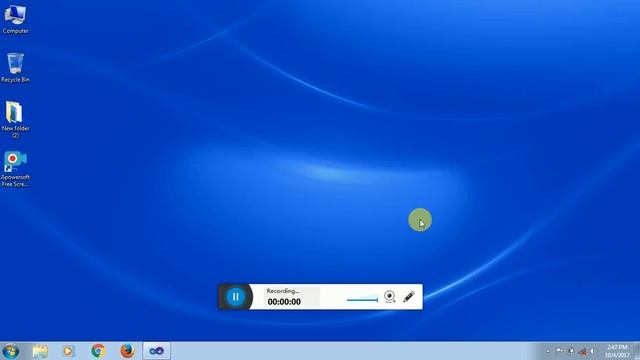Click the Recording... status text
The height and width of the screenshot is (360, 640).
(283, 291)
